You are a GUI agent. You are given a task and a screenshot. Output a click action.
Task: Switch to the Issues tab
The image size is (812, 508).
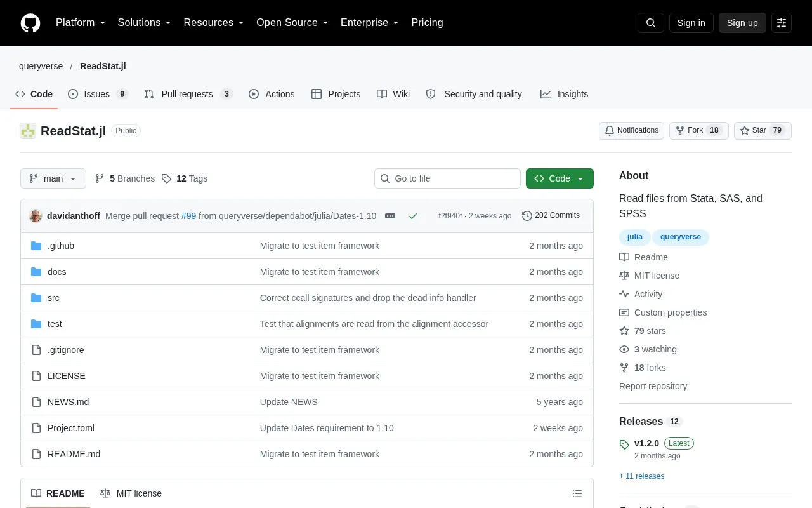pos(98,94)
